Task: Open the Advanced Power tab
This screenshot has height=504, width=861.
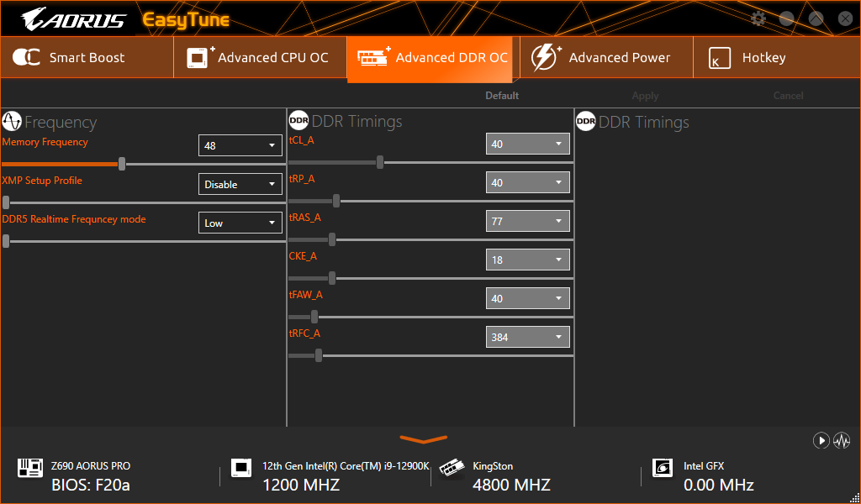Action: pyautogui.click(x=606, y=58)
